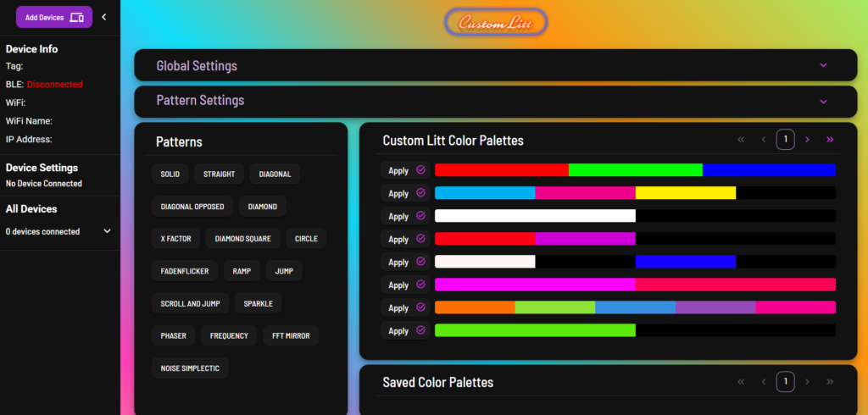The image size is (868, 415).
Task: Click the devices icon in Add Devices button
Action: 77,17
